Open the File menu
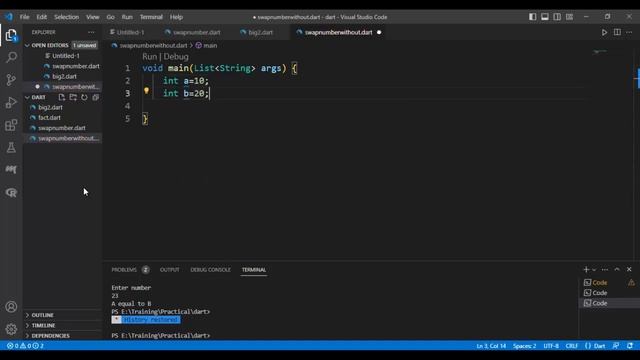 click(x=24, y=17)
